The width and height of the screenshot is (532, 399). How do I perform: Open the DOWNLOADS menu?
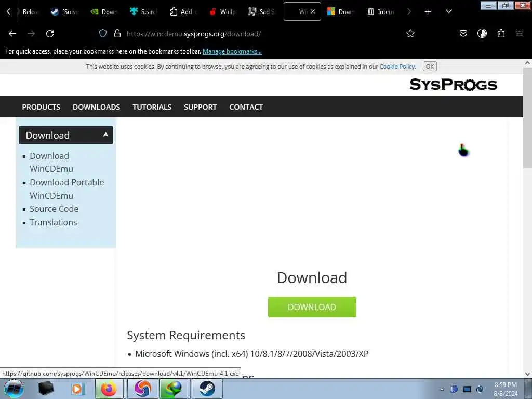pos(96,107)
